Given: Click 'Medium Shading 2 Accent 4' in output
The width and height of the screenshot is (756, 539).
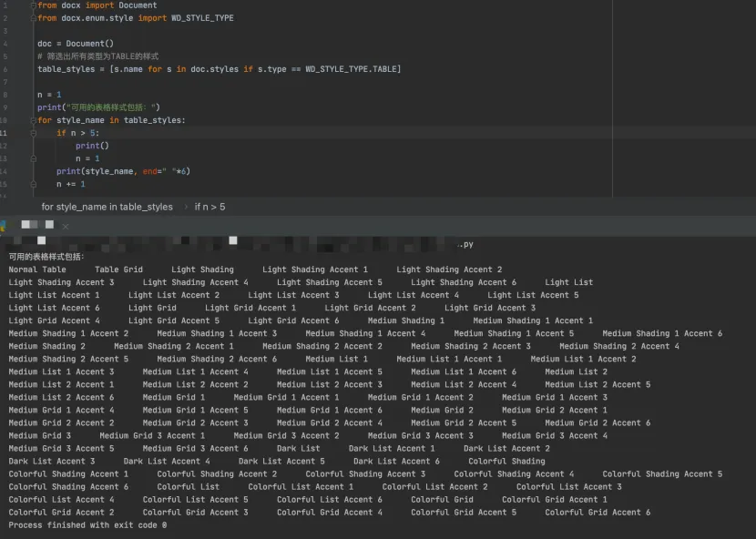Looking at the screenshot, I should pos(619,347).
